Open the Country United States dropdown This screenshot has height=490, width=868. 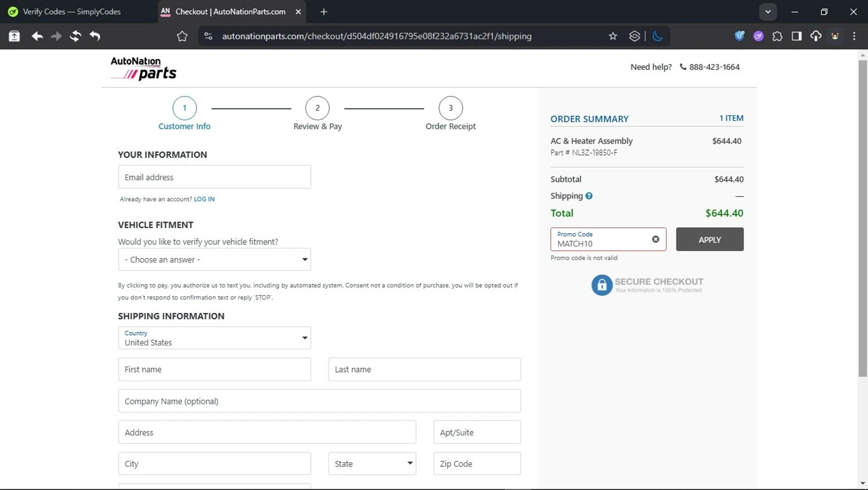pyautogui.click(x=215, y=338)
